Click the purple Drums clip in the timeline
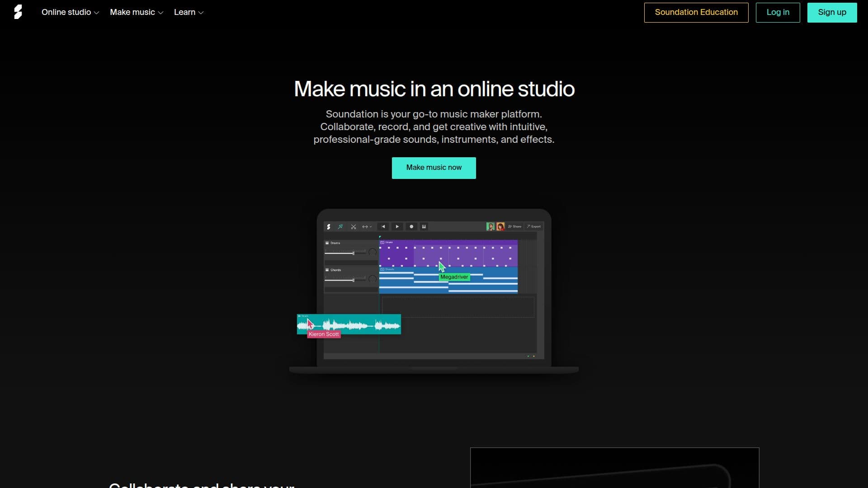Viewport: 868px width, 488px height. 448,253
